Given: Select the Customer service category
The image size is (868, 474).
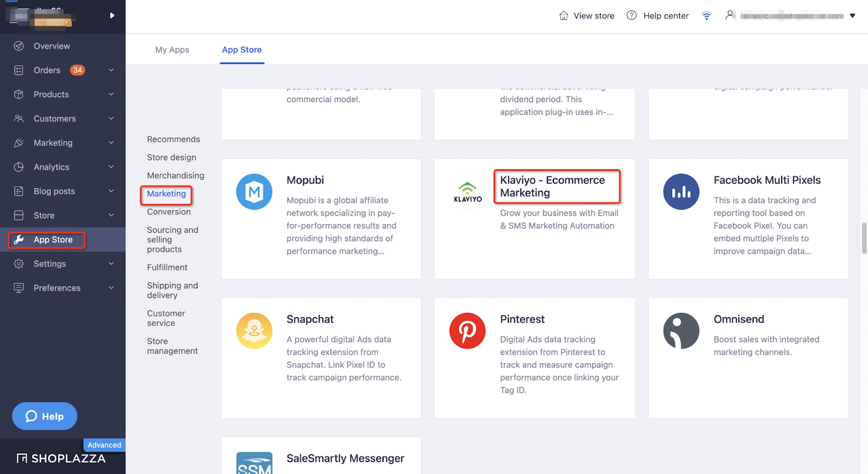Looking at the screenshot, I should [x=166, y=318].
